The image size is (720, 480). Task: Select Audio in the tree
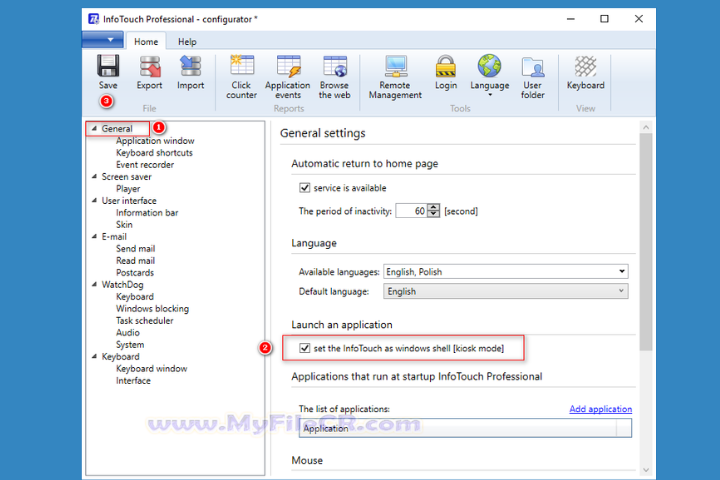click(x=128, y=332)
